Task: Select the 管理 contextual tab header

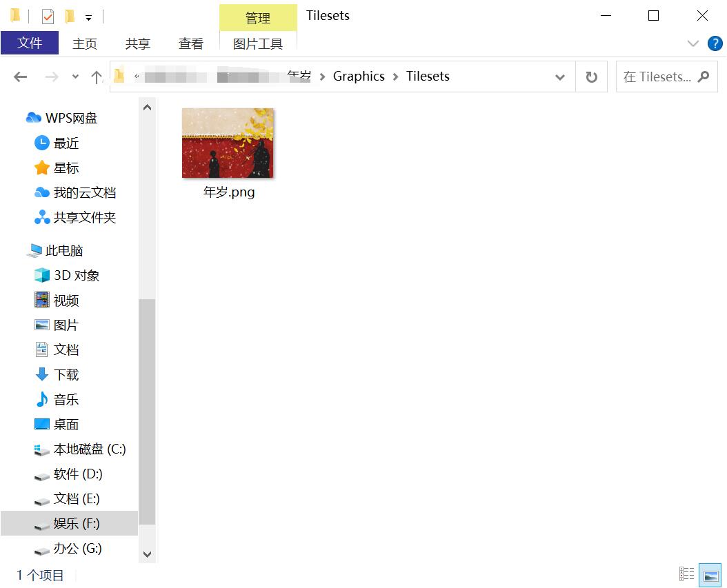Action: pyautogui.click(x=258, y=18)
